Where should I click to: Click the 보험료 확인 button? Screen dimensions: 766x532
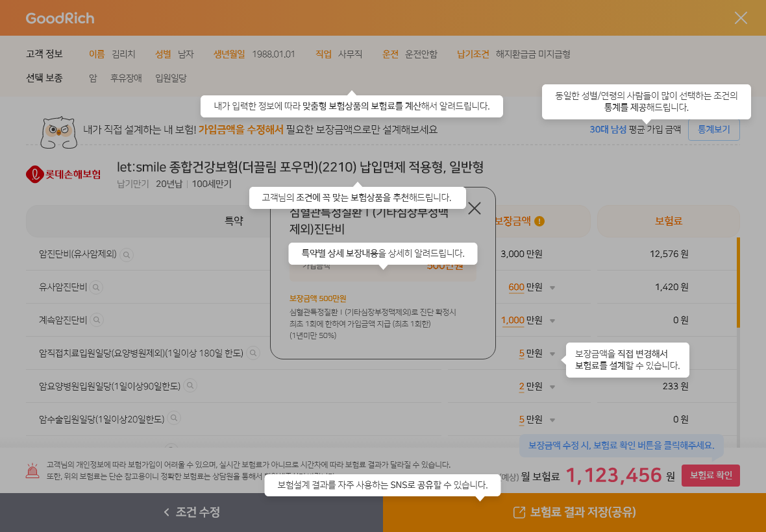click(x=710, y=475)
